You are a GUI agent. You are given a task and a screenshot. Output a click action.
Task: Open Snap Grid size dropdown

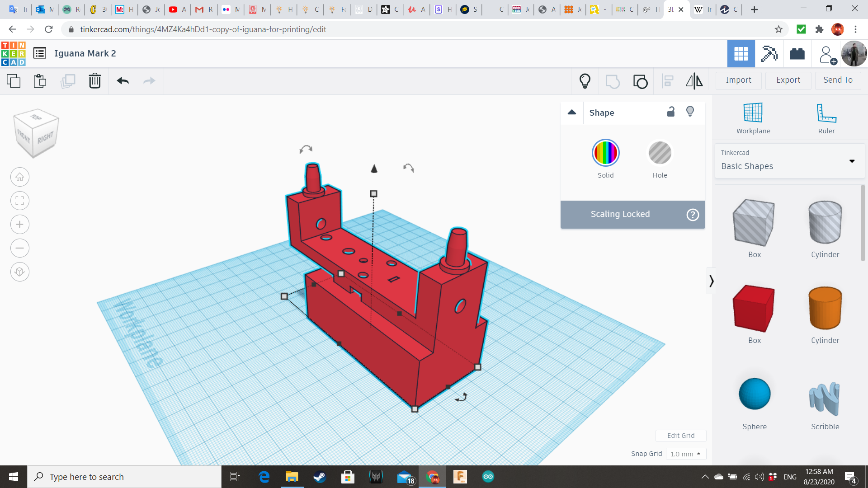coord(684,454)
